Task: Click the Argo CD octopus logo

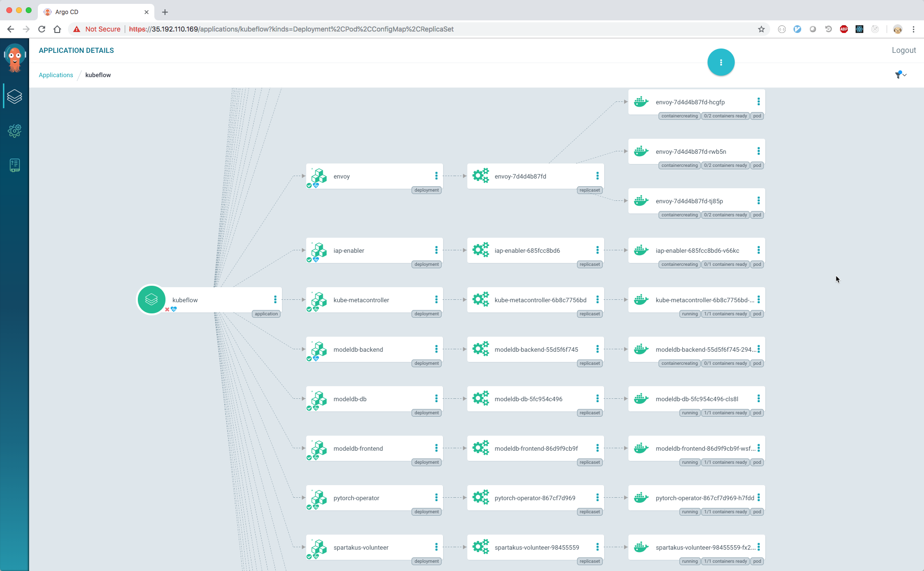Action: 15,58
